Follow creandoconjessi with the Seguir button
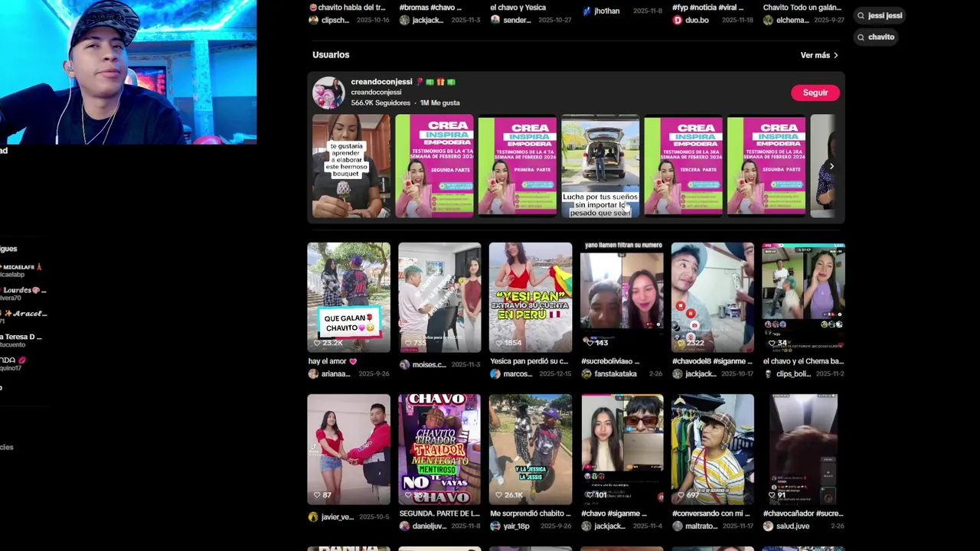The image size is (980, 551). coord(815,93)
